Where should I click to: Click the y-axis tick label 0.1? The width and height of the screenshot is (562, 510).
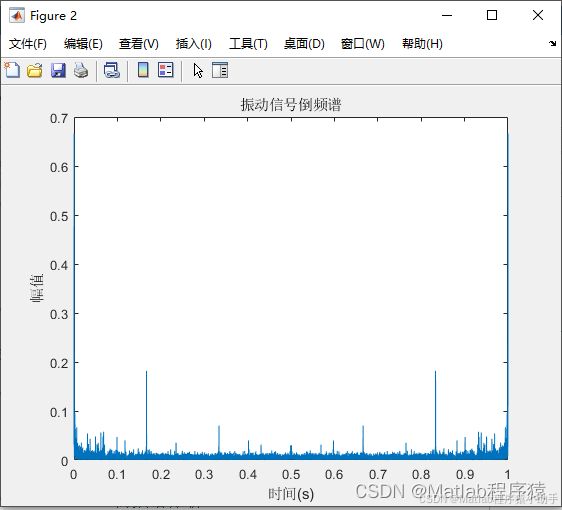click(59, 413)
